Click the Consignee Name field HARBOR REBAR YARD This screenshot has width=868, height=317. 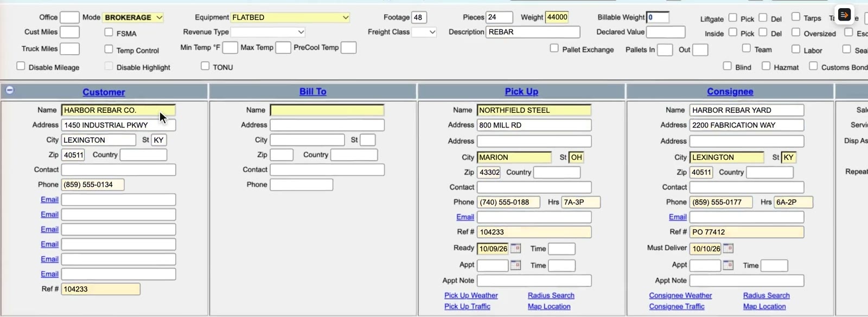point(746,110)
